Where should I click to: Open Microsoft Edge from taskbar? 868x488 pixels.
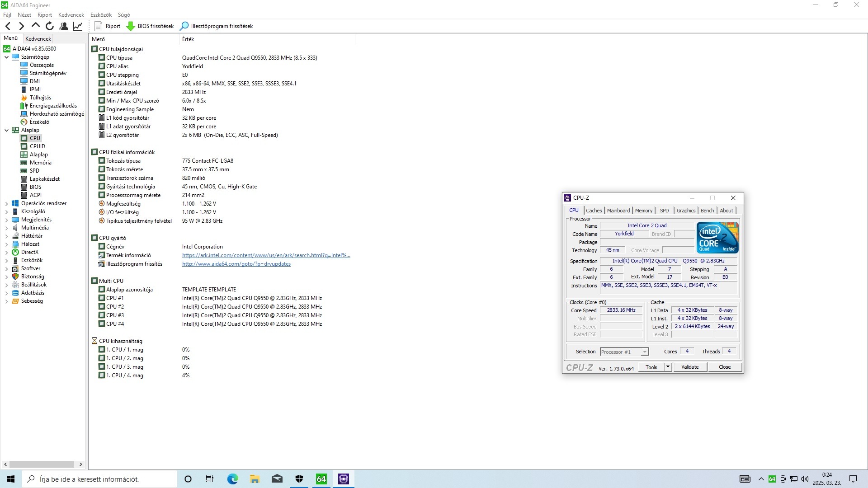[x=232, y=479]
